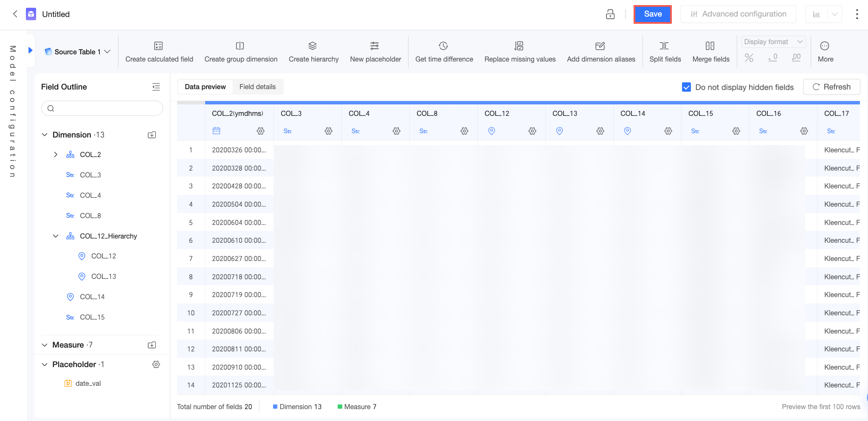Open Create calculated field tool
This screenshot has height=421, width=868.
tap(159, 52)
